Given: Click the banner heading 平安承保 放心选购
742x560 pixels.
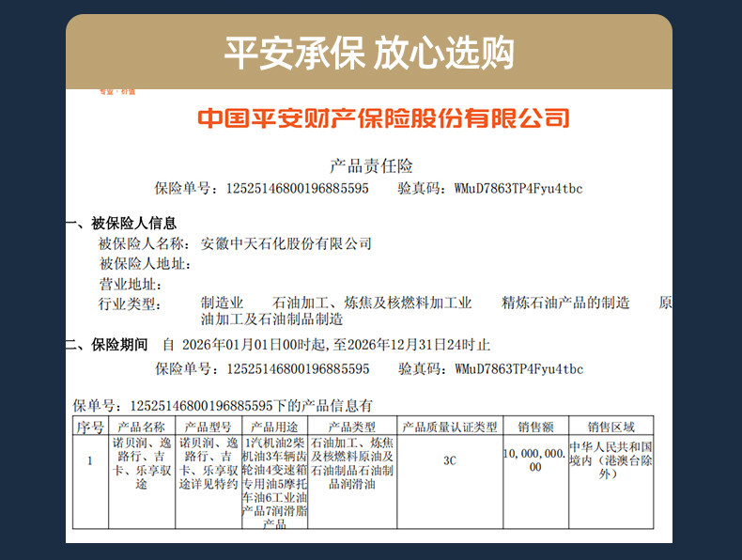Looking at the screenshot, I should coord(369,53).
